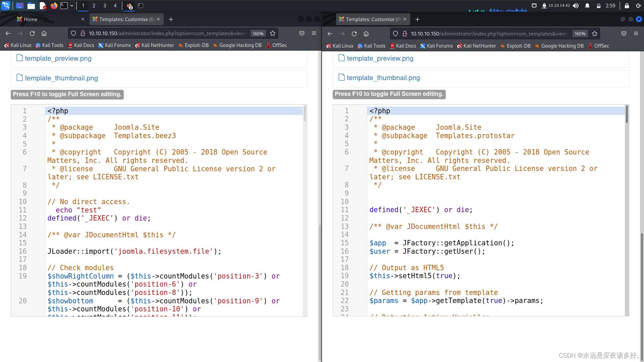Open Google Hacking DB bookmark in left Firefox

click(237, 45)
